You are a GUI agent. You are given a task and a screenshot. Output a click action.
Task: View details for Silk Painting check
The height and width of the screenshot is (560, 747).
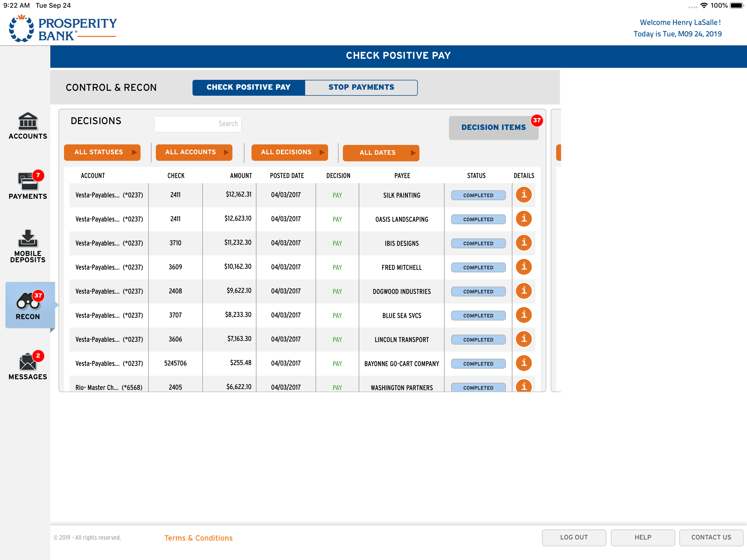[524, 195]
